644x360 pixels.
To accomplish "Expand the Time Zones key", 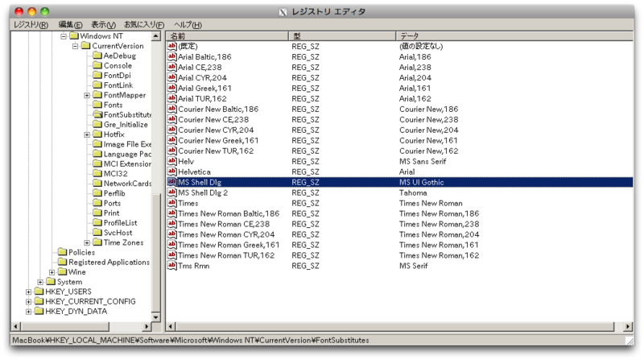I will coord(87,243).
